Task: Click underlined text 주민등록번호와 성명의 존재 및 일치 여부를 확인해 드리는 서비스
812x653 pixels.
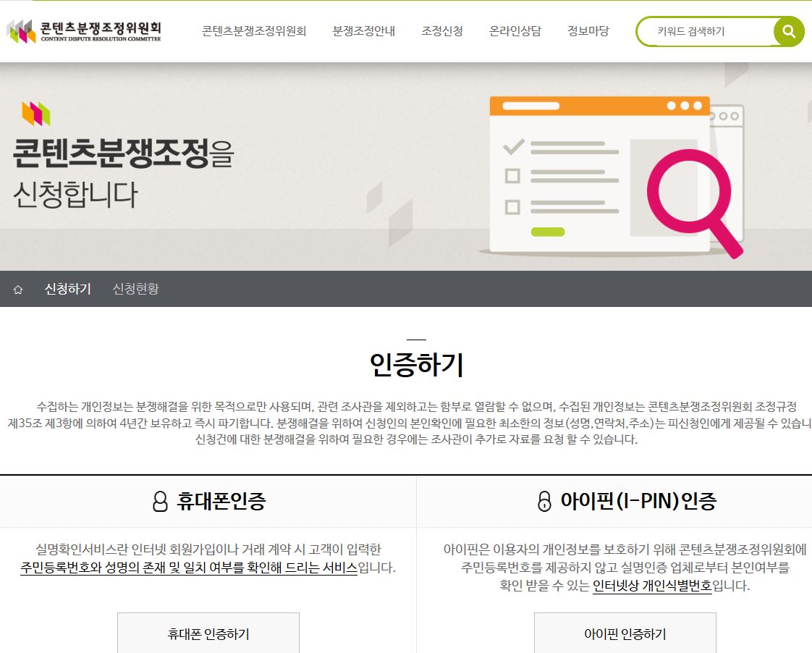Action: 189,568
